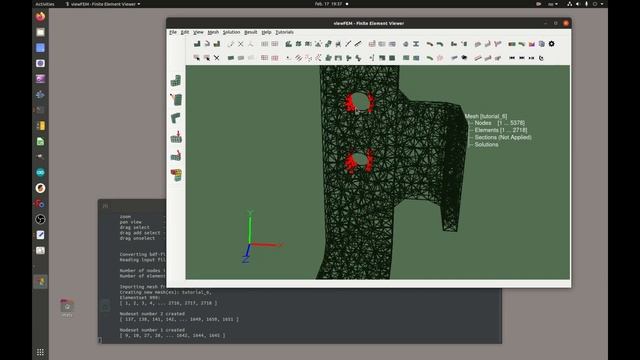The width and height of the screenshot is (640, 360).
Task: Click the top mesh block icon in left sidebar
Action: pos(176,80)
